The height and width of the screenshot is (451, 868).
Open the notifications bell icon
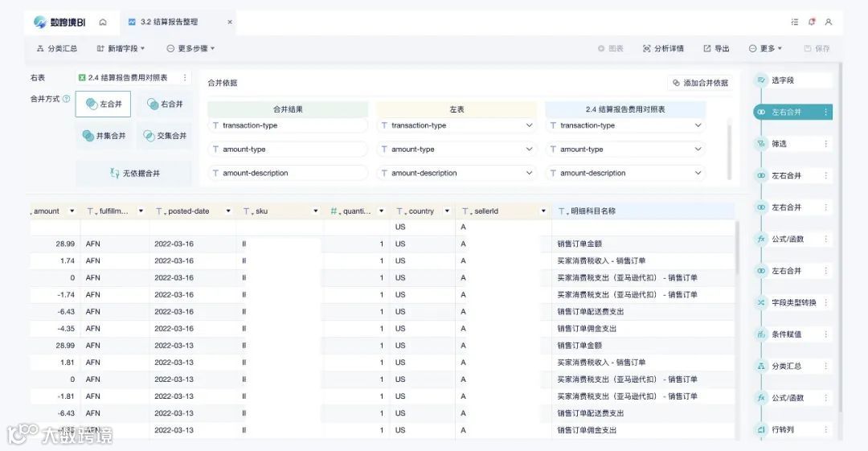click(x=812, y=23)
